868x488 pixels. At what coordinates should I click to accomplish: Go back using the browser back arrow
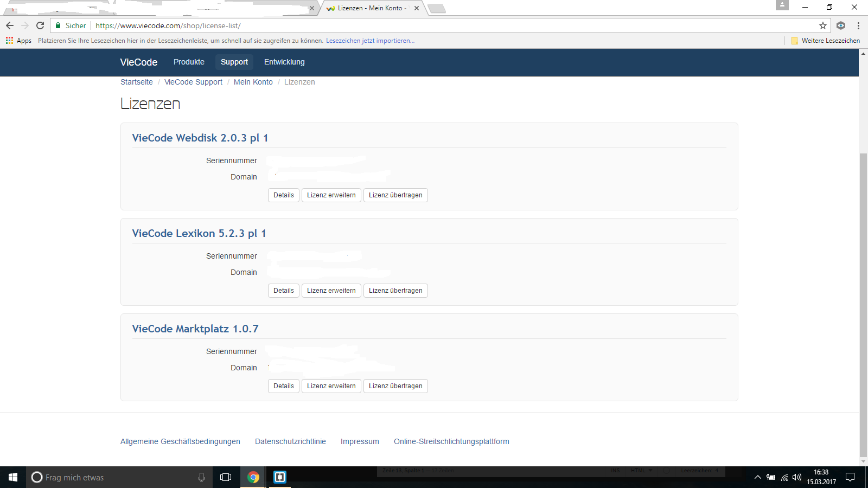point(10,25)
